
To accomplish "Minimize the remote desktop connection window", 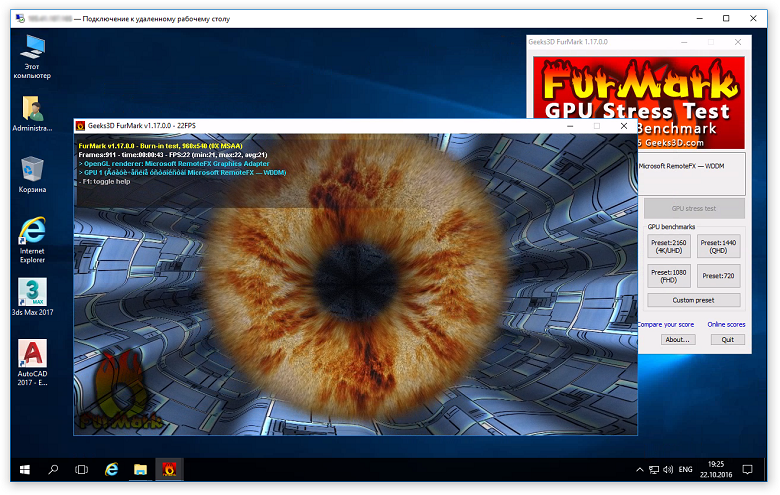I will coord(699,18).
